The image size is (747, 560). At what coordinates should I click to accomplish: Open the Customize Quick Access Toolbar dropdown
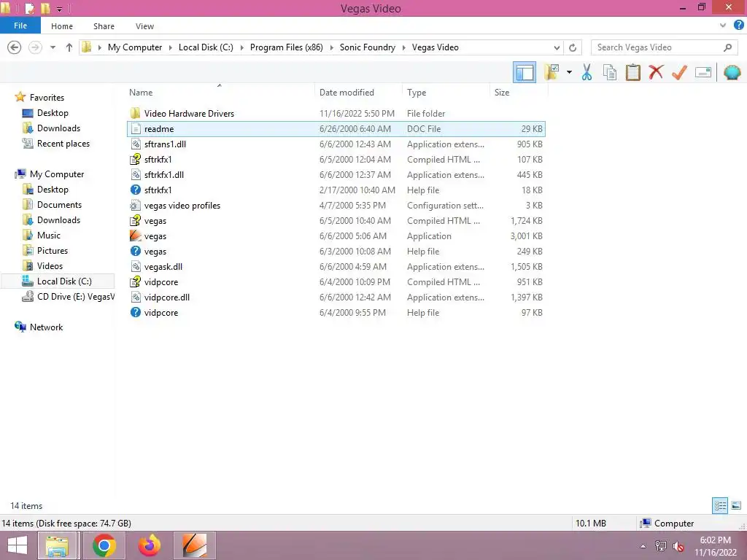[60, 9]
